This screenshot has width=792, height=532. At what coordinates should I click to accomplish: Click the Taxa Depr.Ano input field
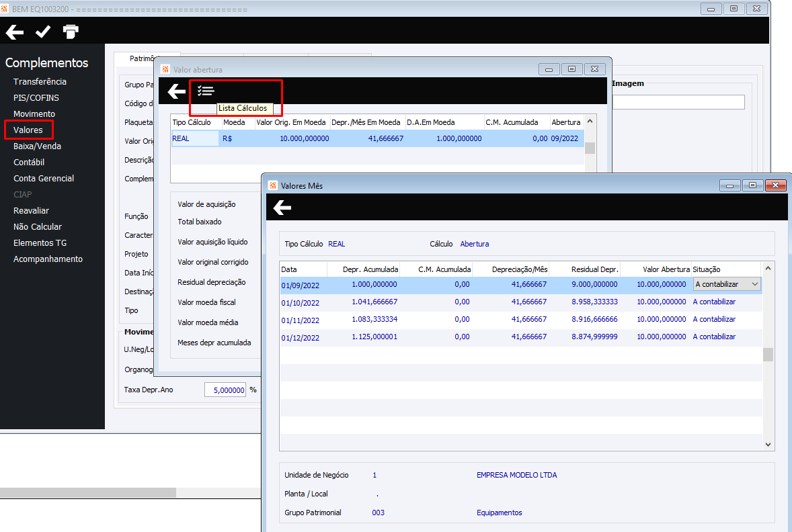point(225,390)
